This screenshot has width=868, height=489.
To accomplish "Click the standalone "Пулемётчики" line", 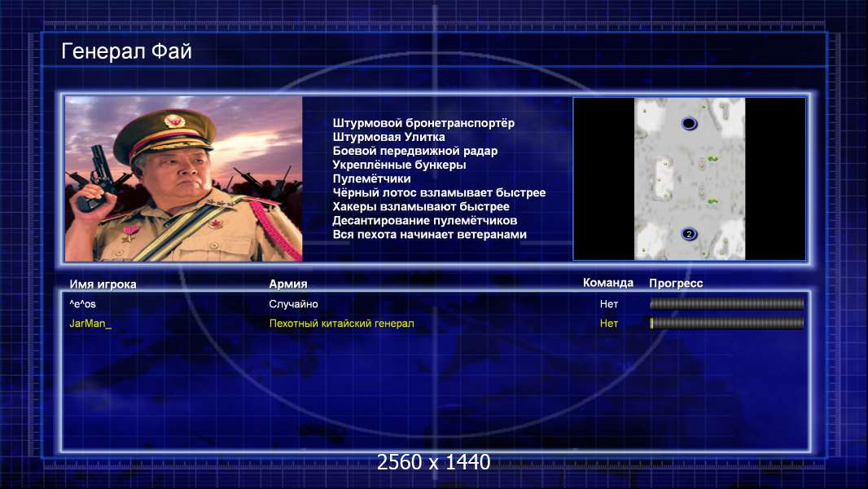I will [x=371, y=178].
